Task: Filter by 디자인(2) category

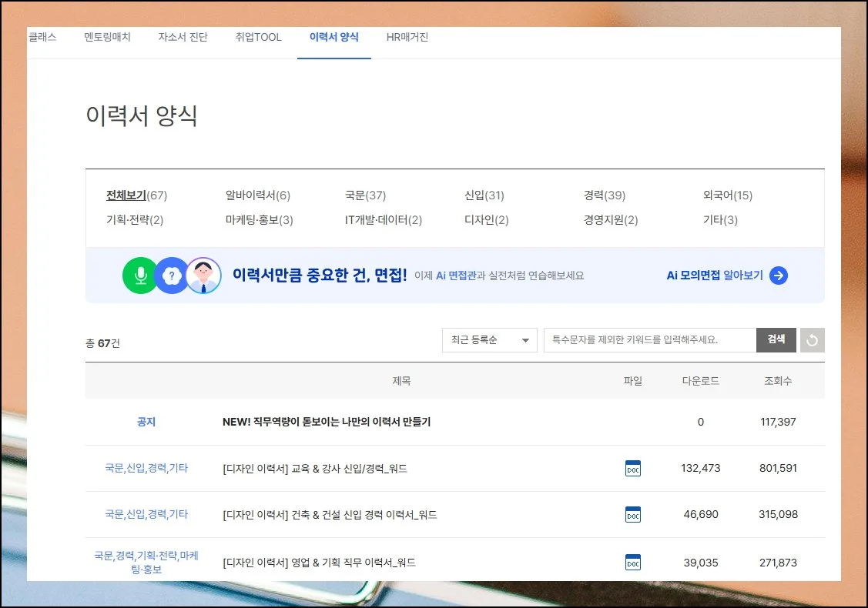Action: (486, 220)
